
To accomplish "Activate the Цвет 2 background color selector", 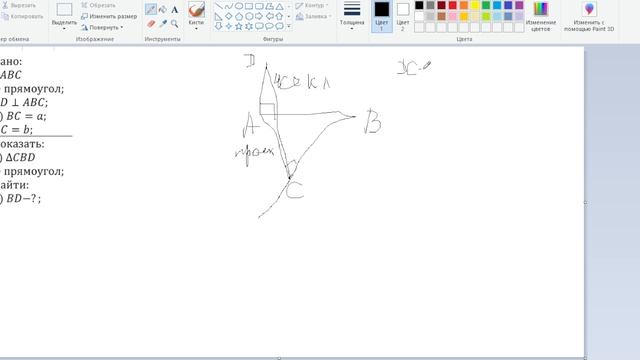I will coord(403,16).
